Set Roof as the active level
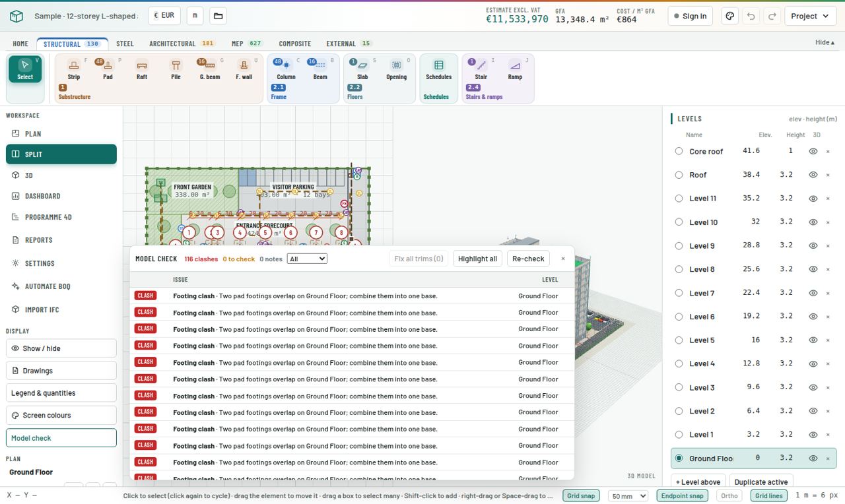The width and height of the screenshot is (845, 504). pyautogui.click(x=679, y=175)
